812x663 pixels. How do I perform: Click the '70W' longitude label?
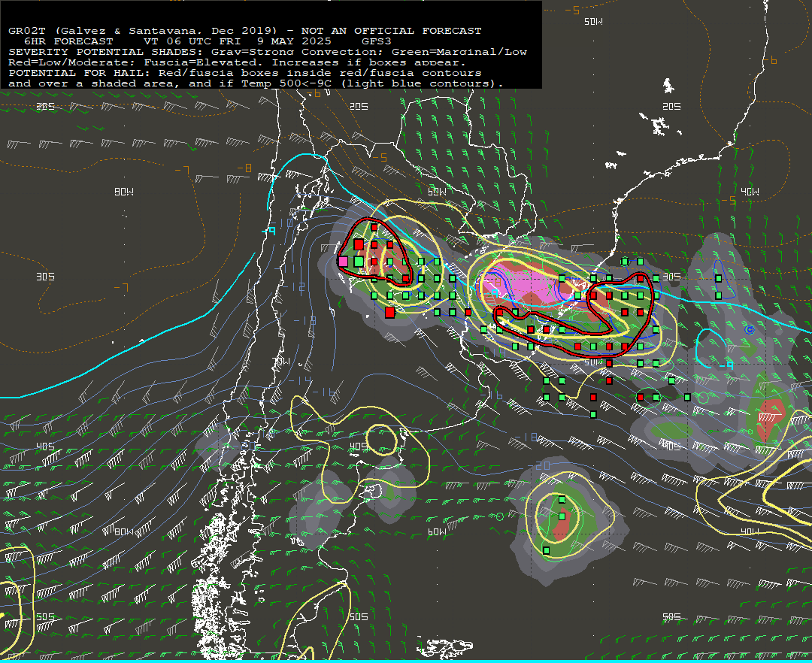click(x=281, y=362)
